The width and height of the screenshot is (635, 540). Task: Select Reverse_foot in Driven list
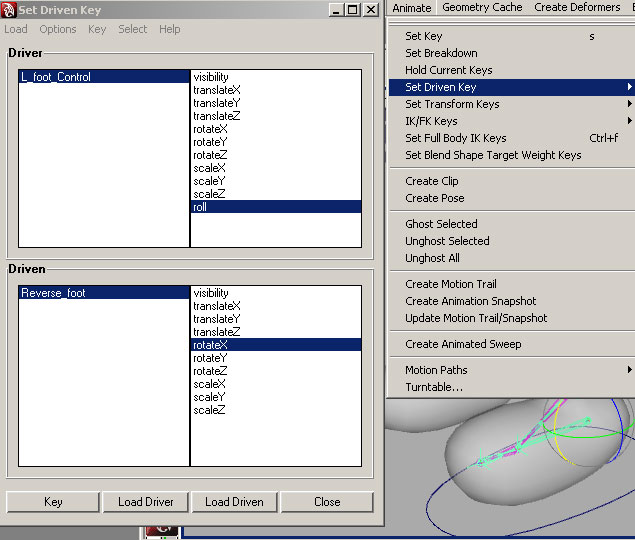(x=54, y=293)
